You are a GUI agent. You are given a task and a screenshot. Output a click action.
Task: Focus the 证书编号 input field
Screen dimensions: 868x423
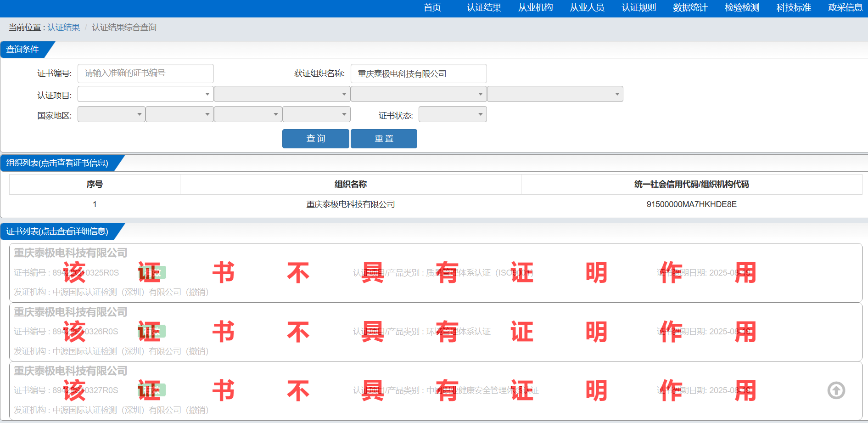(x=146, y=73)
